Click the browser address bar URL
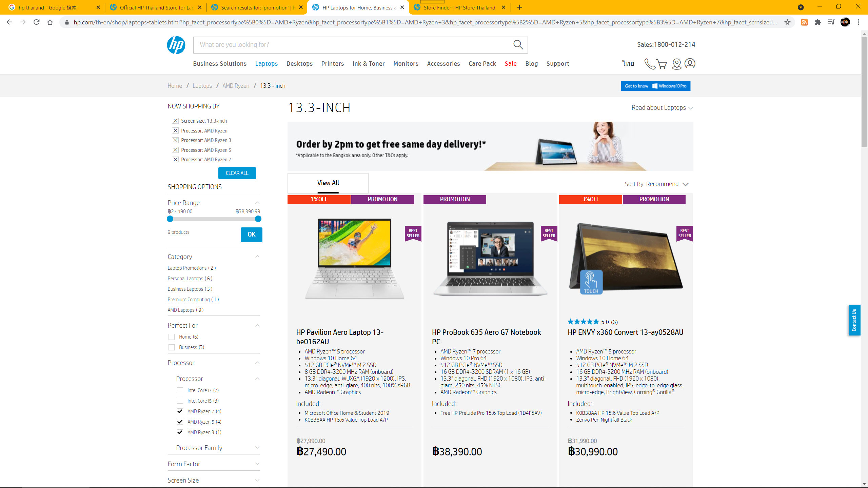 (426, 22)
